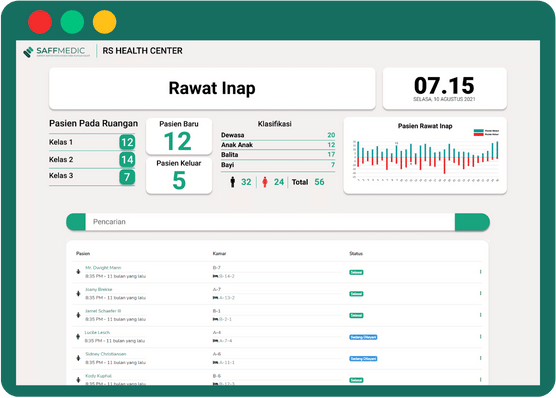Image resolution: width=556 pixels, height=398 pixels.
Task: Click the gender icon beside Joany Brekke
Action: 78,293
